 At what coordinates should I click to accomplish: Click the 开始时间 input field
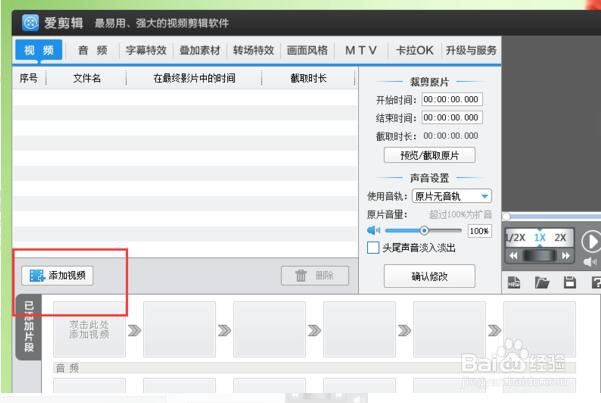point(452,99)
